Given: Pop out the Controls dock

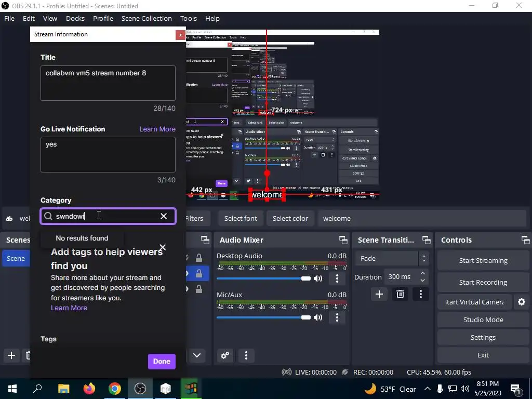Looking at the screenshot, I should pos(526,240).
